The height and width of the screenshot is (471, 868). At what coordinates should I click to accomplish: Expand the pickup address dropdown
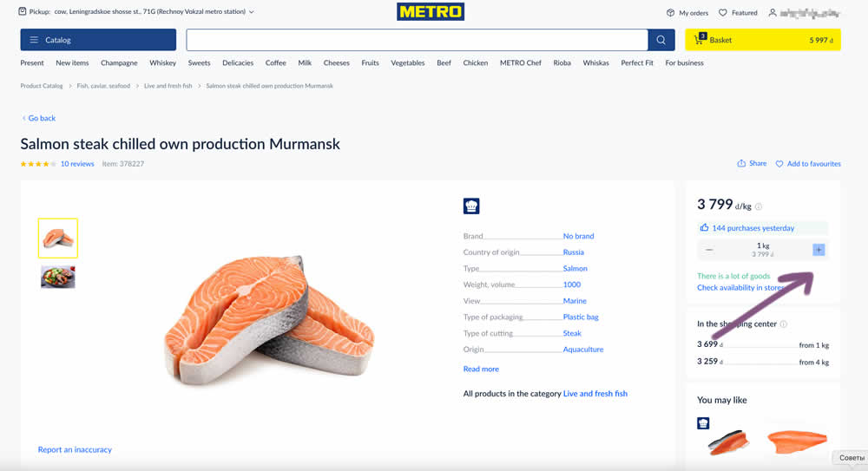click(251, 13)
